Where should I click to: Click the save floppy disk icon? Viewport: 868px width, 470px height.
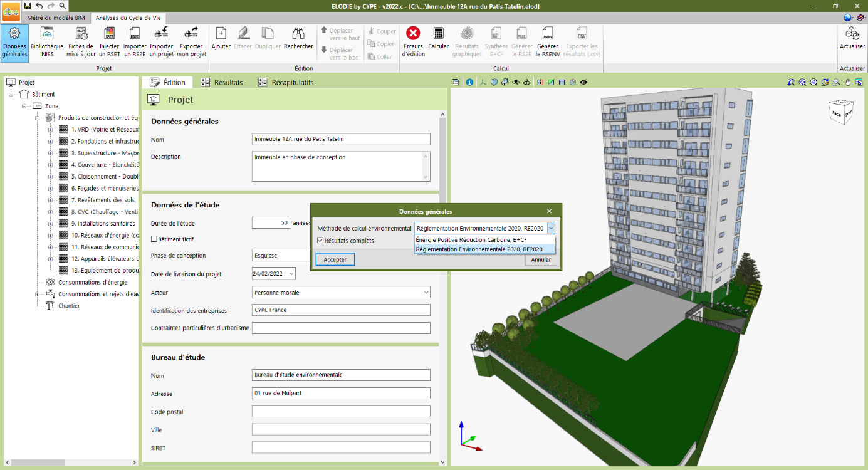[28, 6]
